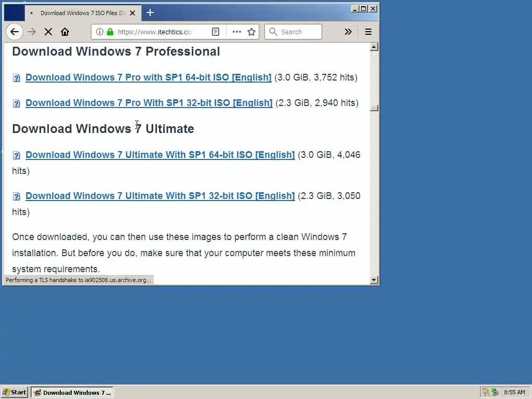This screenshot has width=532, height=399.
Task: Click the '(2.3 GiB, 2,940 hits)' text
Action: tap(317, 103)
